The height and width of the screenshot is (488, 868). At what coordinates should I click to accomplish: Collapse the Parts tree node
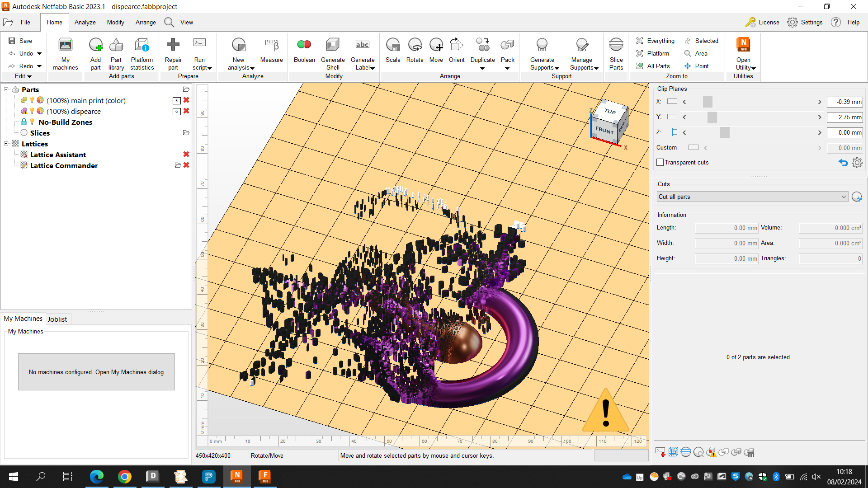click(x=6, y=89)
